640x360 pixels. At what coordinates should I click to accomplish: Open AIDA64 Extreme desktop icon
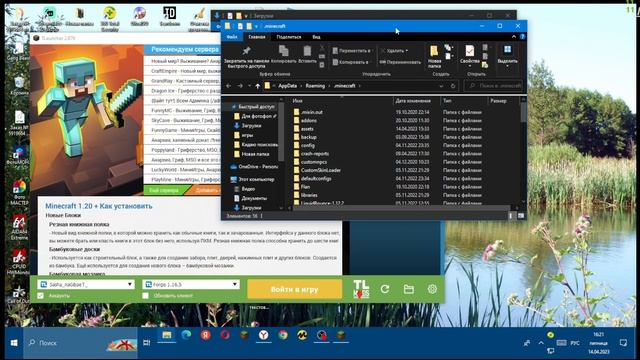click(19, 227)
